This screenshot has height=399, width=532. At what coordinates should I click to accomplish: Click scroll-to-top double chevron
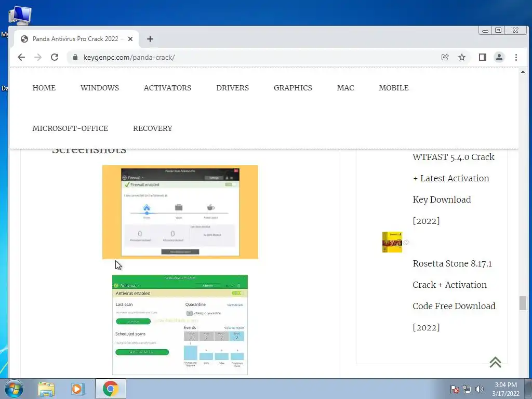click(495, 362)
